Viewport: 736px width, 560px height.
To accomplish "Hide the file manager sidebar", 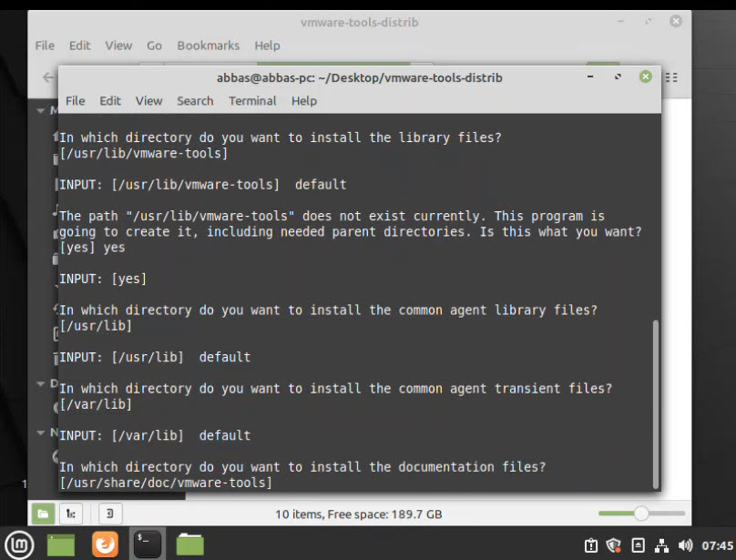I will pyautogui.click(x=110, y=514).
